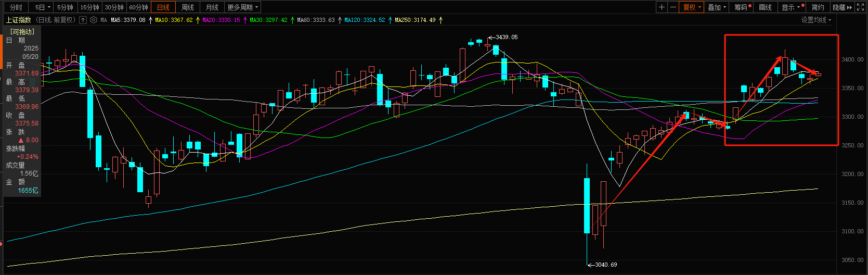Viewport: 868px width, 275px height.
Task: Click the arrow beside MA5 value
Action: click(x=150, y=20)
